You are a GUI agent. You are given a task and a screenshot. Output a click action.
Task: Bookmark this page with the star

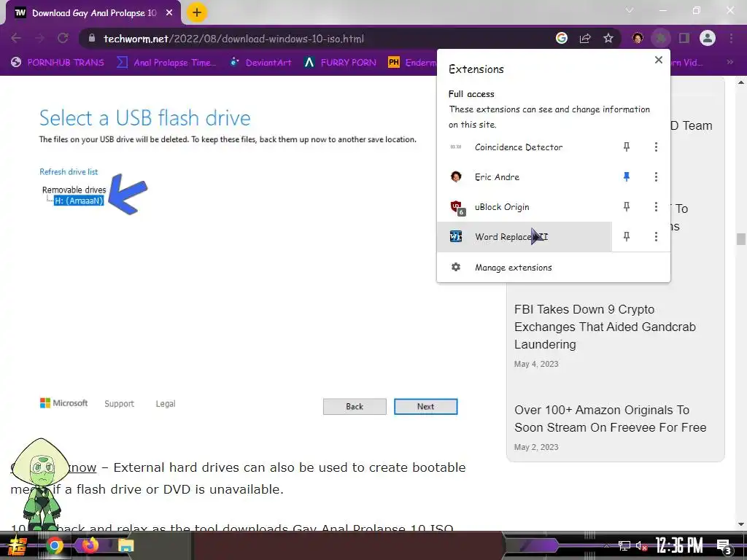click(608, 38)
